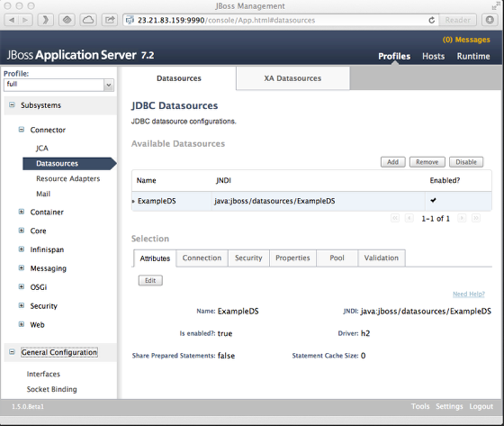Switch to the XA Datasources tab
Viewport: 504px width, 426px height.
[292, 78]
